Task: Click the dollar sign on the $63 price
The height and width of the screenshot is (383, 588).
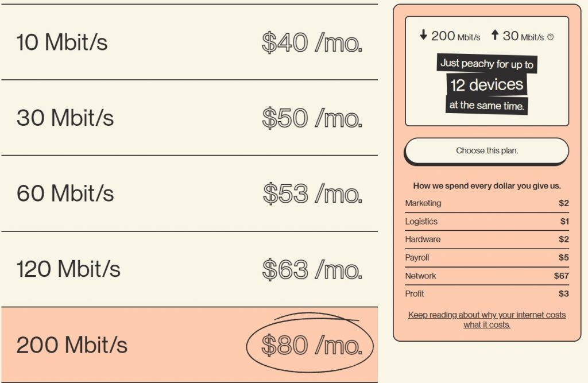Action: pos(269,268)
